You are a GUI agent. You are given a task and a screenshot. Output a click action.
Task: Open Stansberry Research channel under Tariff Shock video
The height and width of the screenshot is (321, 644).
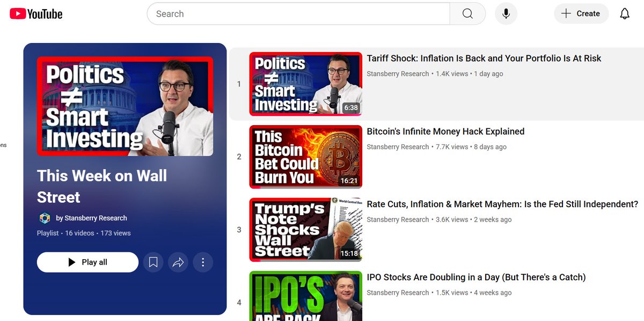[398, 74]
